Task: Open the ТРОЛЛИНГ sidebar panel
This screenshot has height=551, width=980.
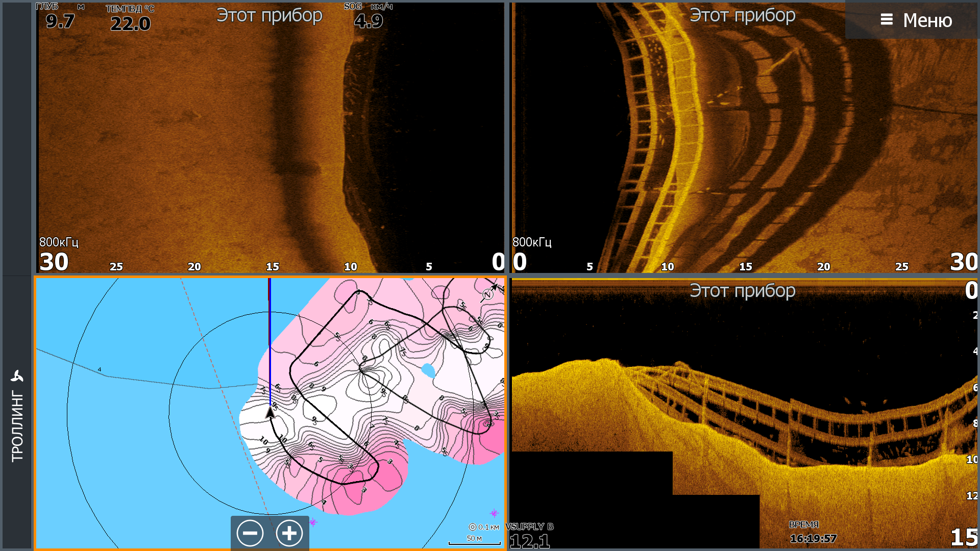Action: [17, 426]
